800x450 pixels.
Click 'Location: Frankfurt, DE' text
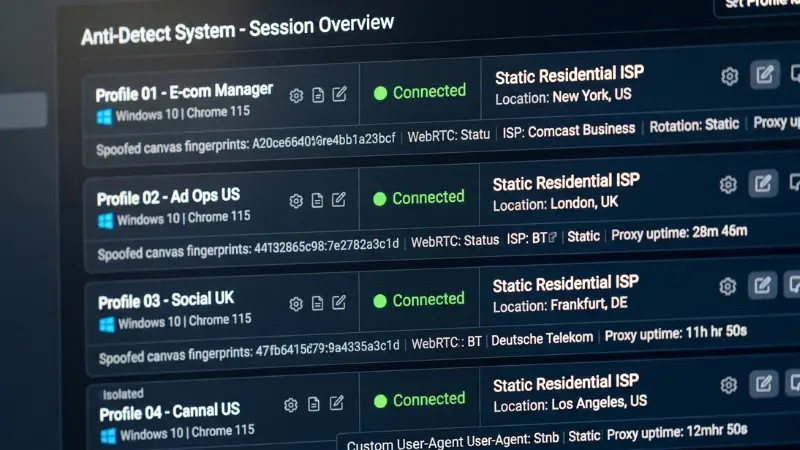(x=560, y=305)
